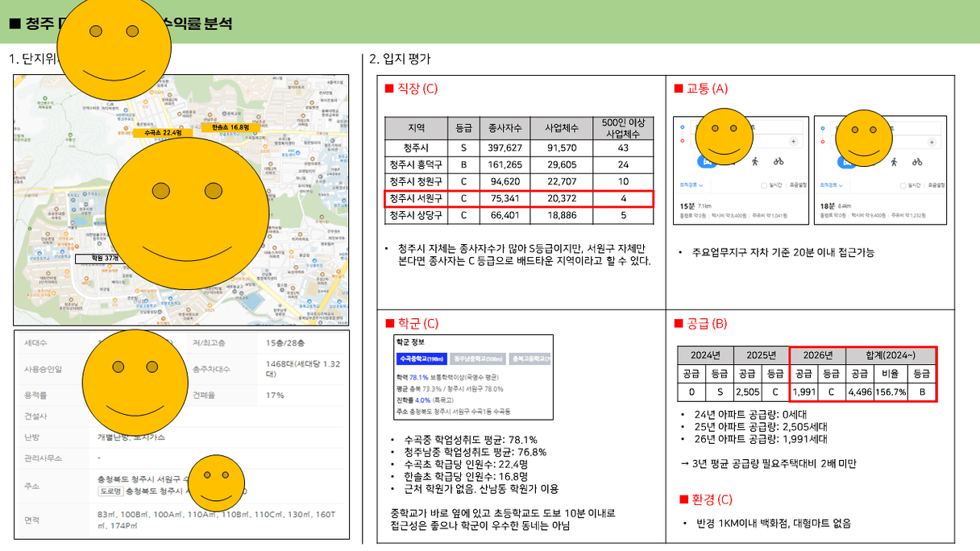Image resolution: width=980 pixels, height=551 pixels.
Task: Click the 1,991 supply cell for 2026년
Action: click(804, 393)
